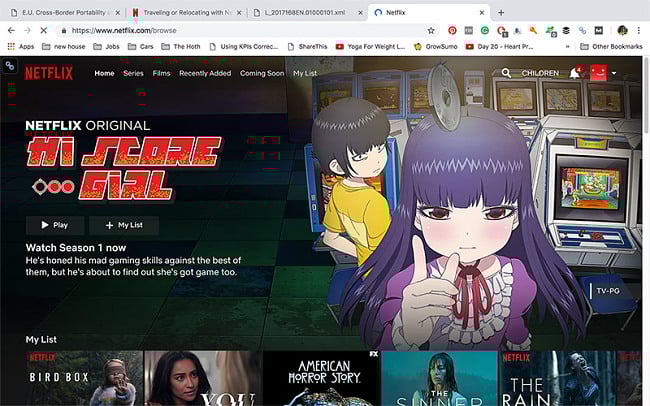This screenshot has width=650, height=406.
Task: Open the new house bookmark folder
Action: tap(64, 46)
